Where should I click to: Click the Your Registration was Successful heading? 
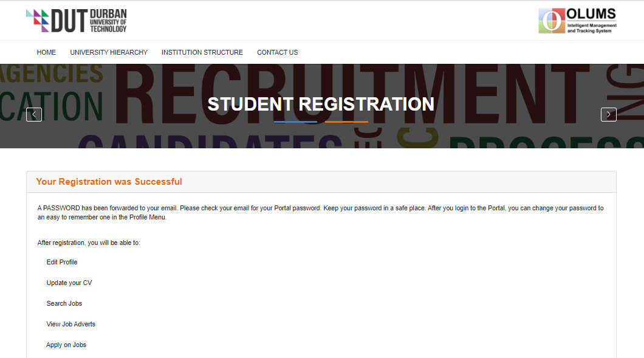[x=109, y=182]
